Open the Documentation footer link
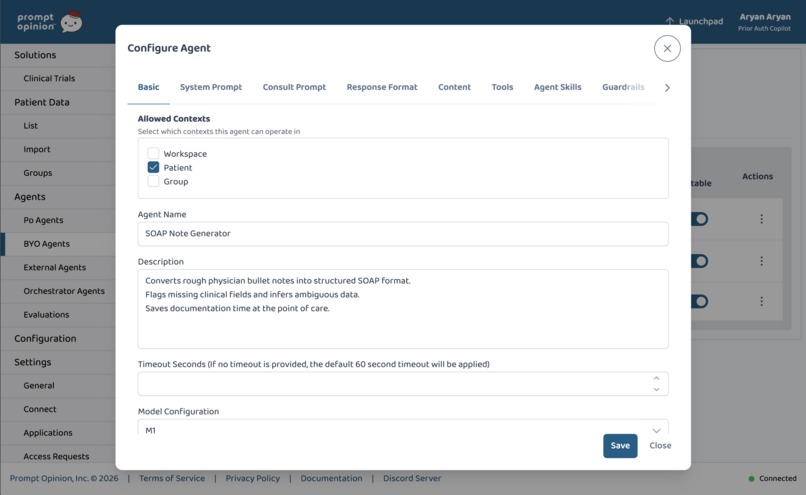The image size is (806, 495). point(331,478)
